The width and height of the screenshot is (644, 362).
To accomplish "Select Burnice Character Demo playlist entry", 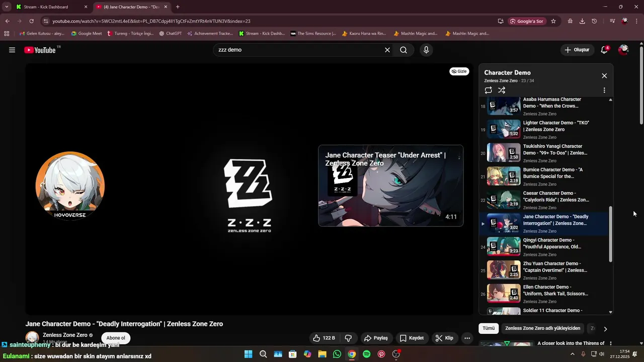I will pos(543,176).
